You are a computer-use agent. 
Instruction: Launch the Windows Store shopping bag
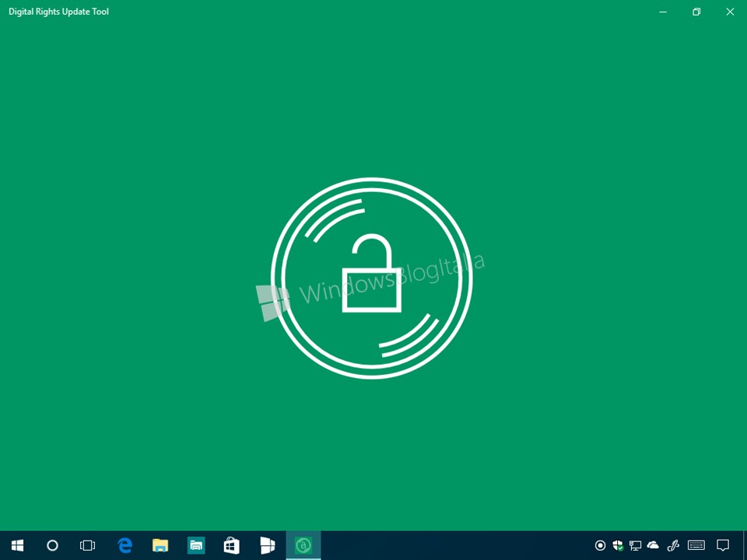click(232, 545)
